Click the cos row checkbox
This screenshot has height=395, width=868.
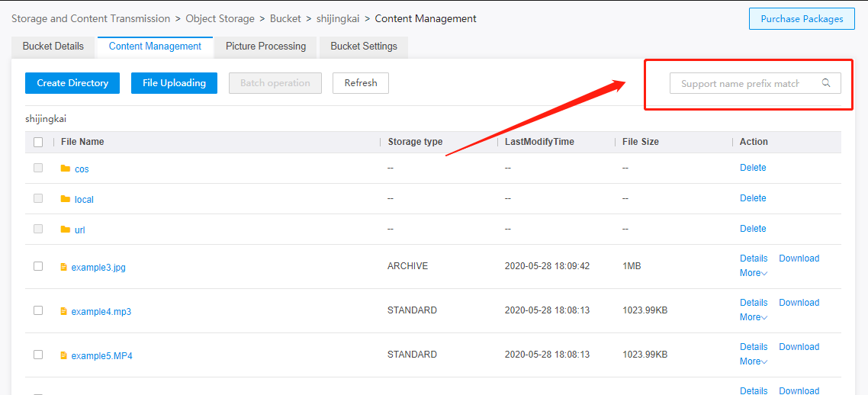38,168
